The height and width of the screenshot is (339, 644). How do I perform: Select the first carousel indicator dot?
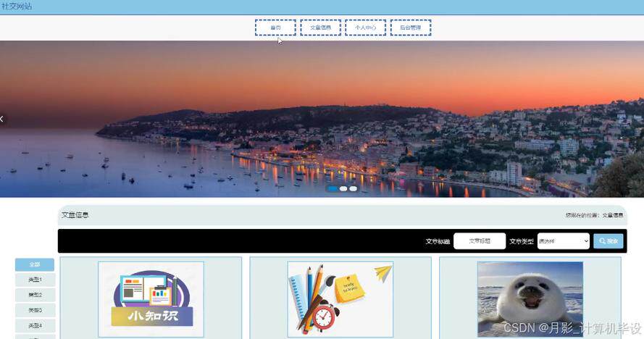333,188
